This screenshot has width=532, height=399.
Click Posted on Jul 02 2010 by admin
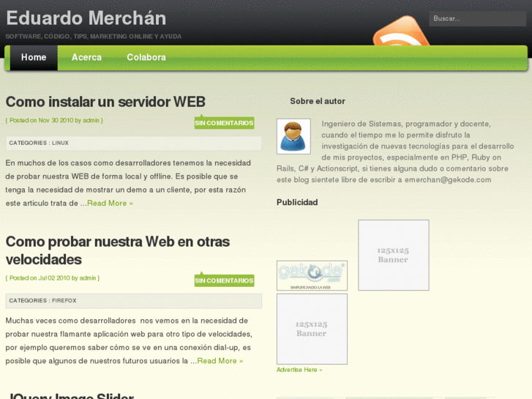[53, 277]
